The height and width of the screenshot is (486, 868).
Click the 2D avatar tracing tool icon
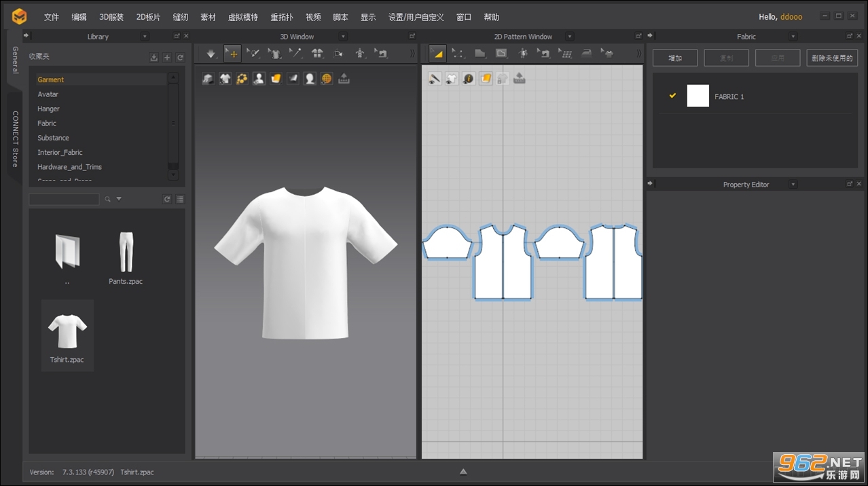(523, 54)
